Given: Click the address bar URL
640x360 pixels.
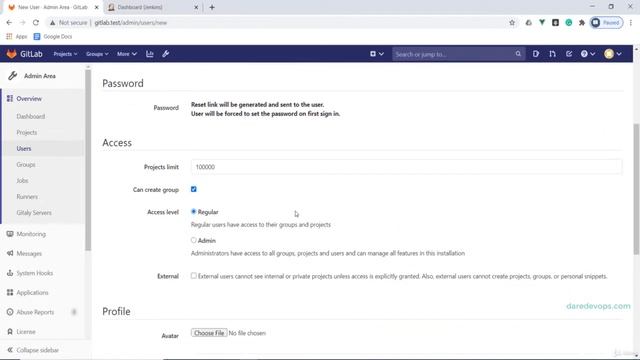Looking at the screenshot, I should [x=131, y=23].
